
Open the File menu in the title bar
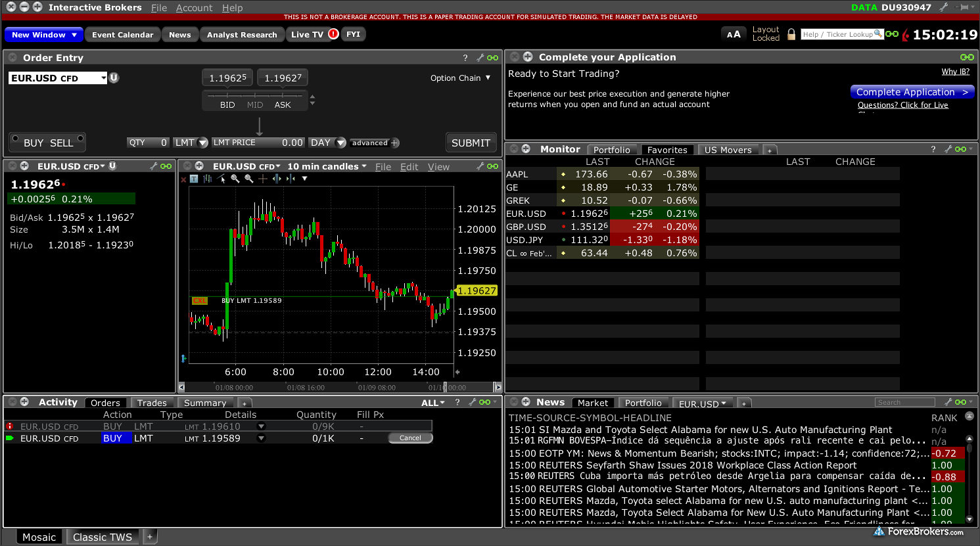pyautogui.click(x=159, y=8)
